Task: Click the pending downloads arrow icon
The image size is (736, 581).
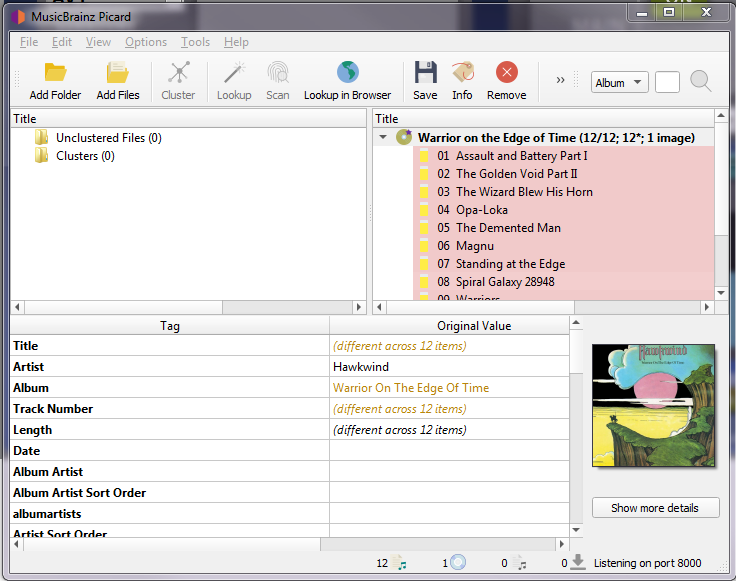Action: tap(578, 562)
